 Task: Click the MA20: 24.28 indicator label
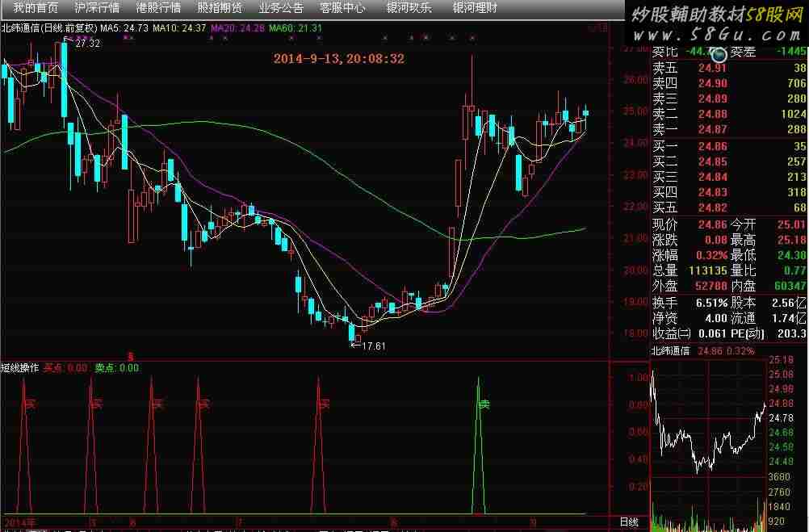pos(237,28)
